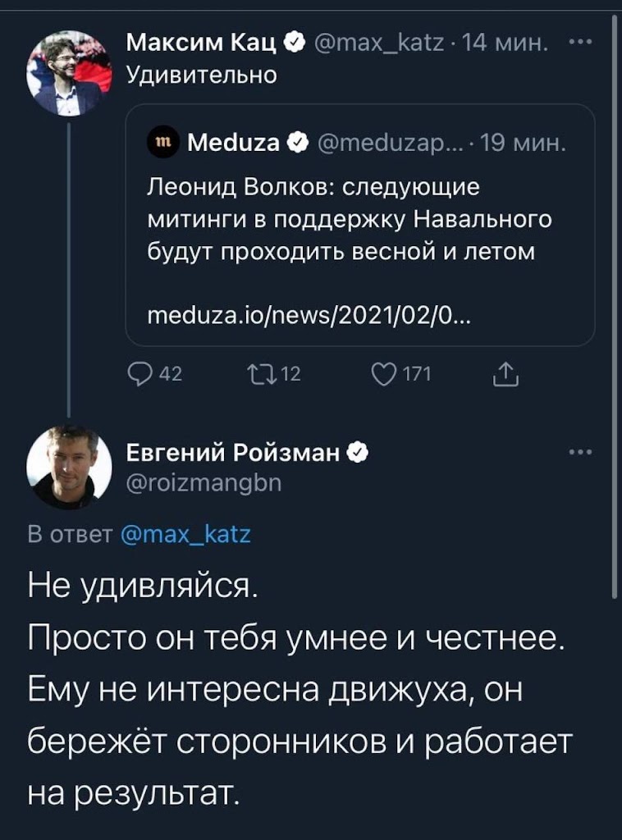The image size is (622, 840).
Task: Click the reply comment icon with 42
Action: [x=141, y=376]
